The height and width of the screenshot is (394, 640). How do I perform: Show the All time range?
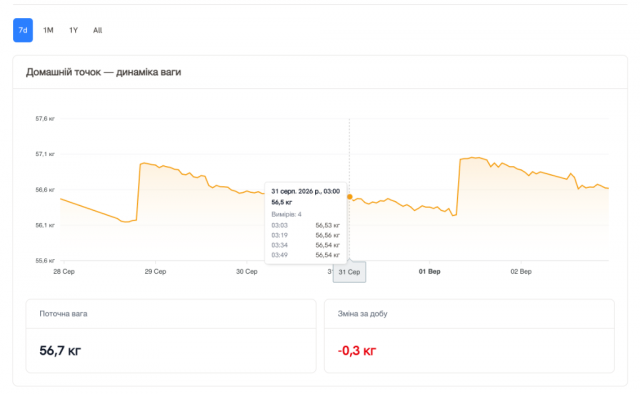pyautogui.click(x=97, y=30)
